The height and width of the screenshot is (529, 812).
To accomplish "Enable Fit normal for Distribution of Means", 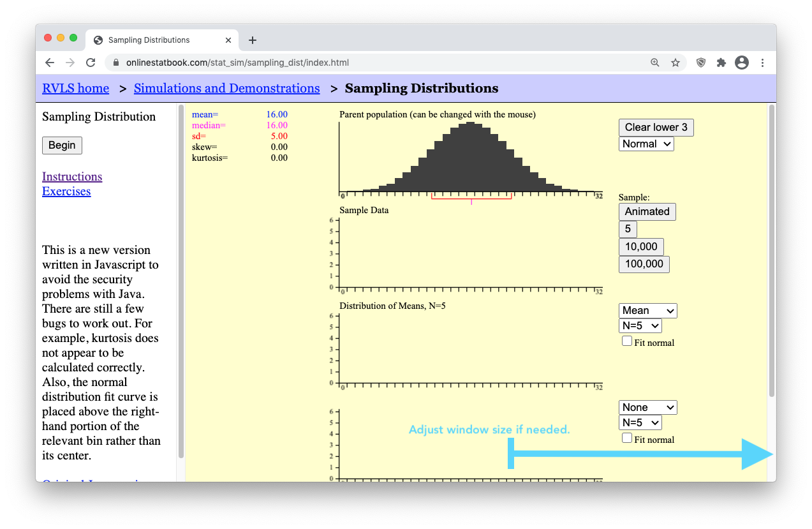I will 627,341.
